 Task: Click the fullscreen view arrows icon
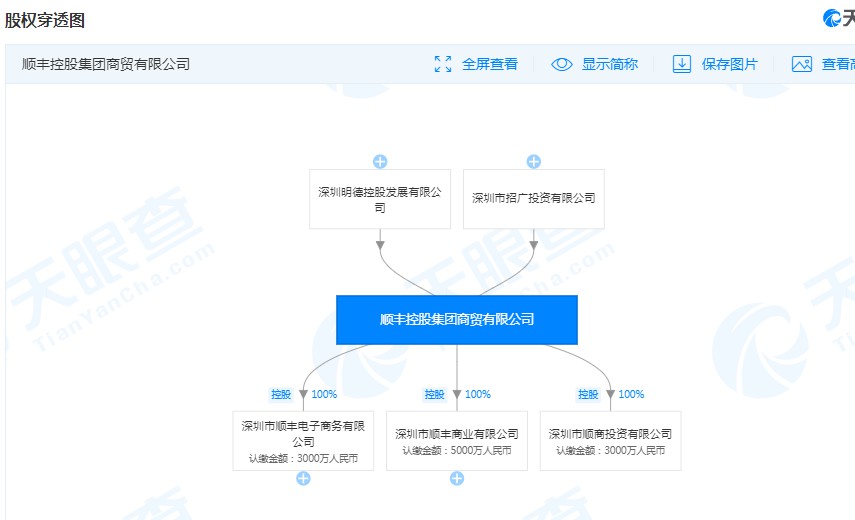coord(443,64)
